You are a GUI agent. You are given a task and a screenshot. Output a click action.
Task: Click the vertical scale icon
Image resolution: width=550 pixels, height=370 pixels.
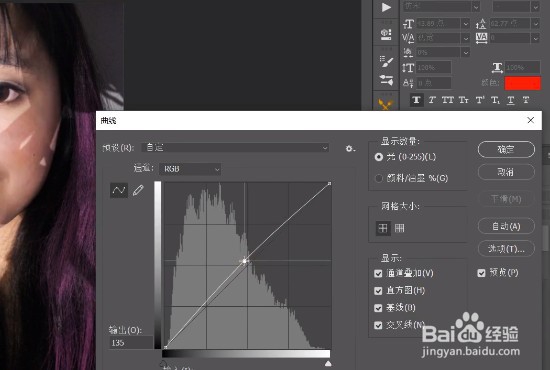click(x=408, y=67)
